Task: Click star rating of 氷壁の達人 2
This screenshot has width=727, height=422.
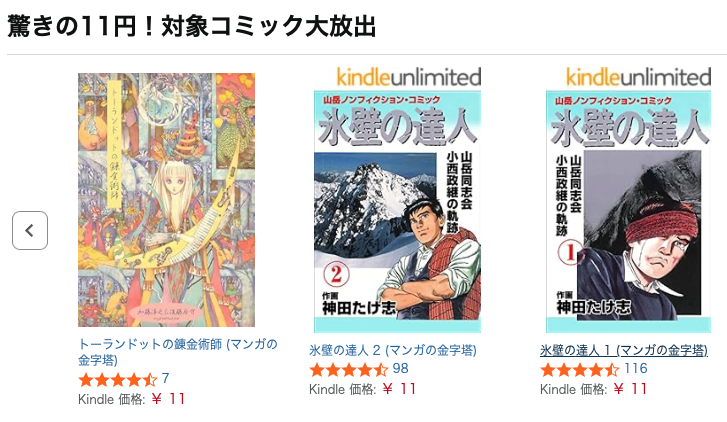Action: [349, 370]
